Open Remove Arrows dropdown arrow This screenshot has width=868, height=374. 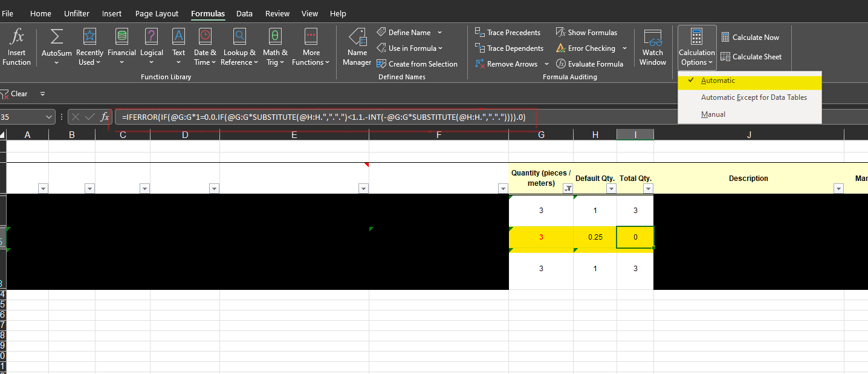click(x=546, y=64)
